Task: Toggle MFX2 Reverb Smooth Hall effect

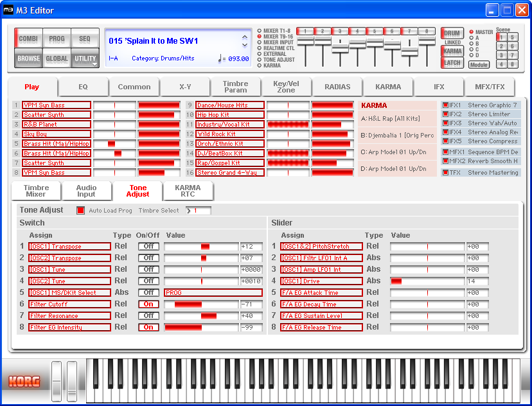Action: (446, 161)
